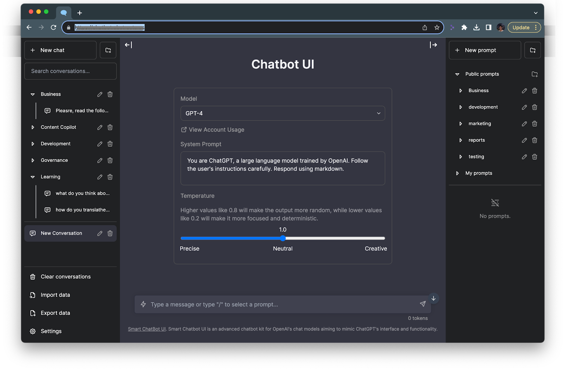
Task: Rename the Governance folder
Action: tap(100, 160)
